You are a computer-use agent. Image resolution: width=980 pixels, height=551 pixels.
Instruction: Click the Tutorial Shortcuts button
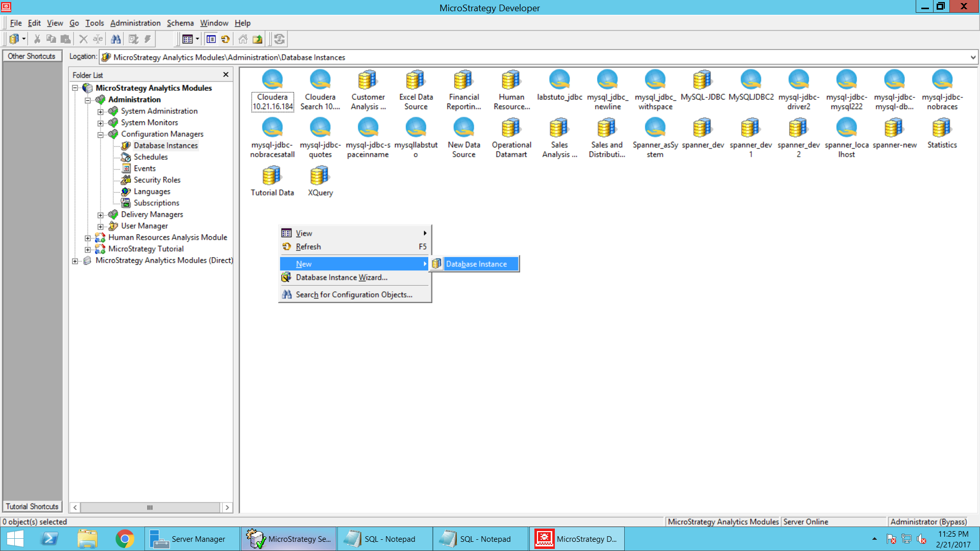32,506
